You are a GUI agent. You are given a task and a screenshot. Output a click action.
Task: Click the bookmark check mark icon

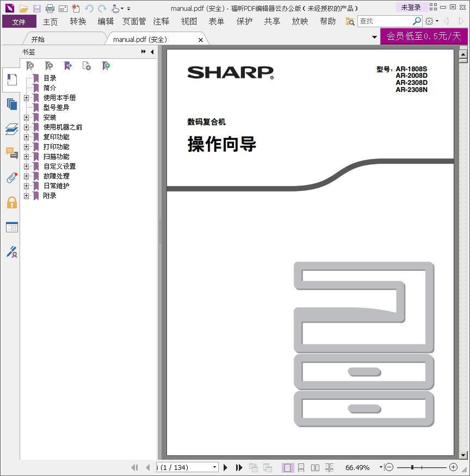click(x=106, y=66)
